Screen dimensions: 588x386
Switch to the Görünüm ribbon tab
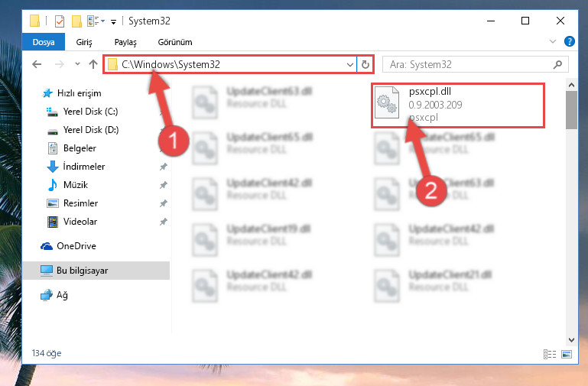pos(175,42)
